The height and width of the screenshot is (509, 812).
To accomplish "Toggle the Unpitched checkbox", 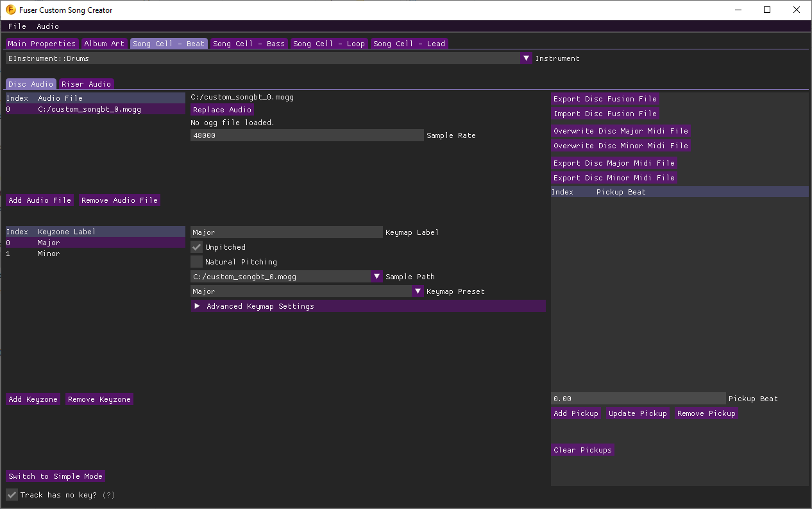I will [x=196, y=247].
